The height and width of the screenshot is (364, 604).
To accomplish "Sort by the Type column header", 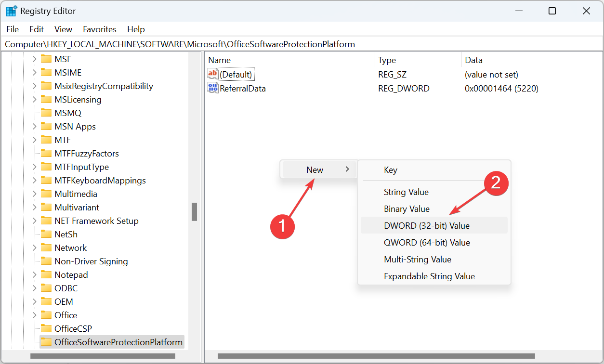I will point(418,60).
